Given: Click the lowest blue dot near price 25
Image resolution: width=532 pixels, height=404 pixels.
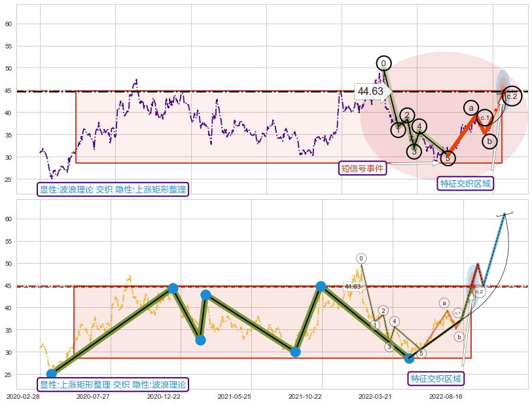Looking at the screenshot, I should click(x=51, y=374).
